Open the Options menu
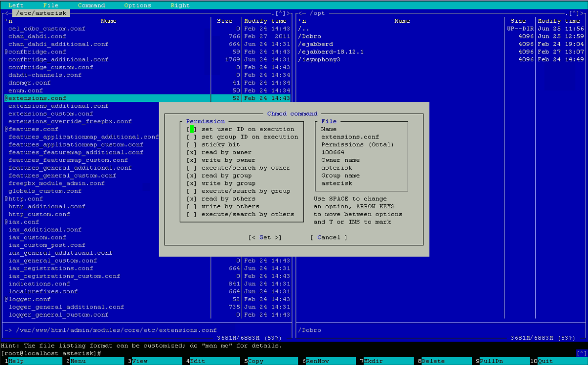The width and height of the screenshot is (588, 365). click(x=137, y=5)
